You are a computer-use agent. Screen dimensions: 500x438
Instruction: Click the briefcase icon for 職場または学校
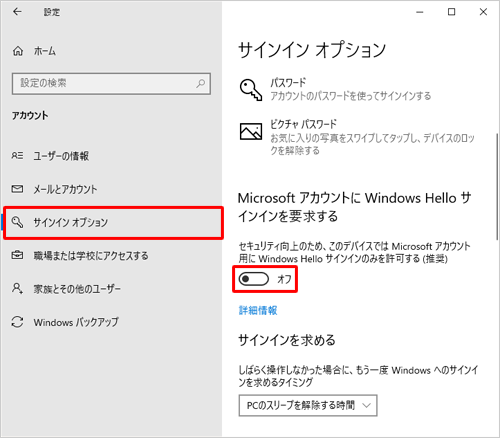17,255
